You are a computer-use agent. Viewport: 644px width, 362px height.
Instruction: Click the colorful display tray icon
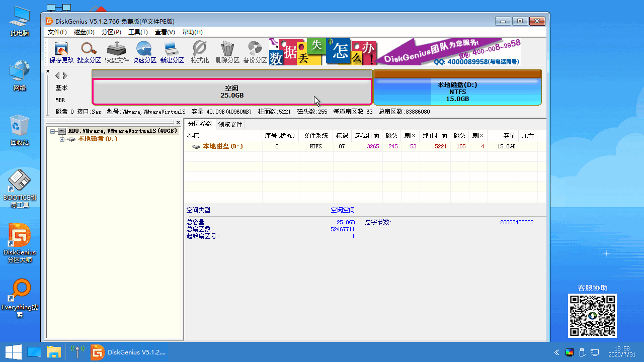pyautogui.click(x=570, y=352)
